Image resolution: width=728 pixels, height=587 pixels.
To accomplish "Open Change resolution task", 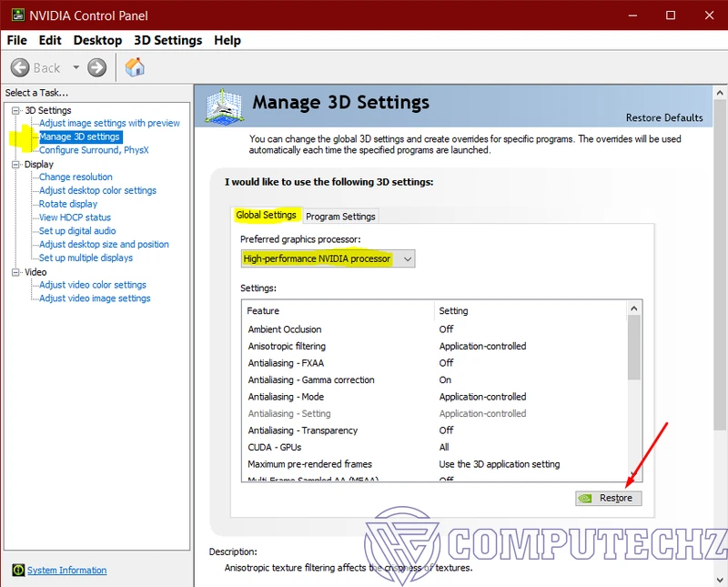I will pyautogui.click(x=76, y=177).
